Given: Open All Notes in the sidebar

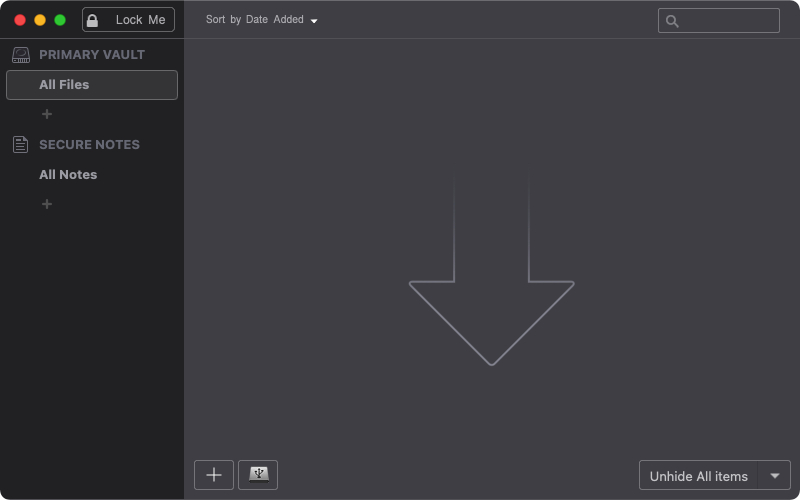Looking at the screenshot, I should tap(68, 175).
